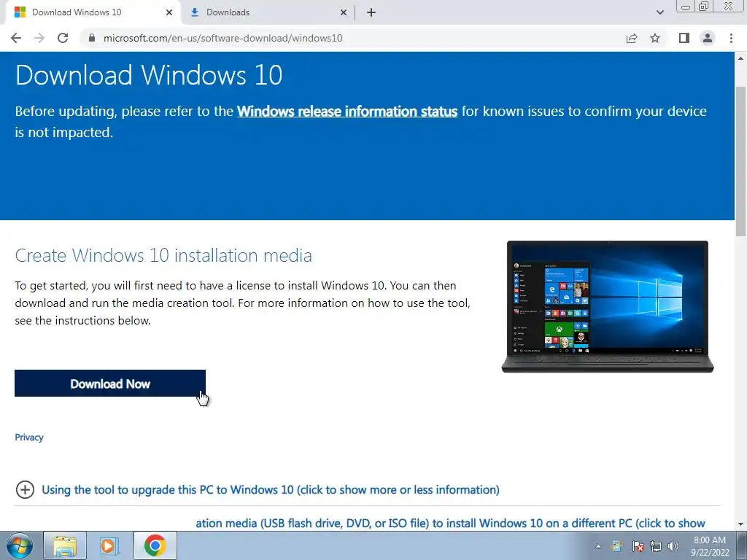Click the Windows 10 laptop image
Viewport: 747px width, 560px height.
point(608,307)
